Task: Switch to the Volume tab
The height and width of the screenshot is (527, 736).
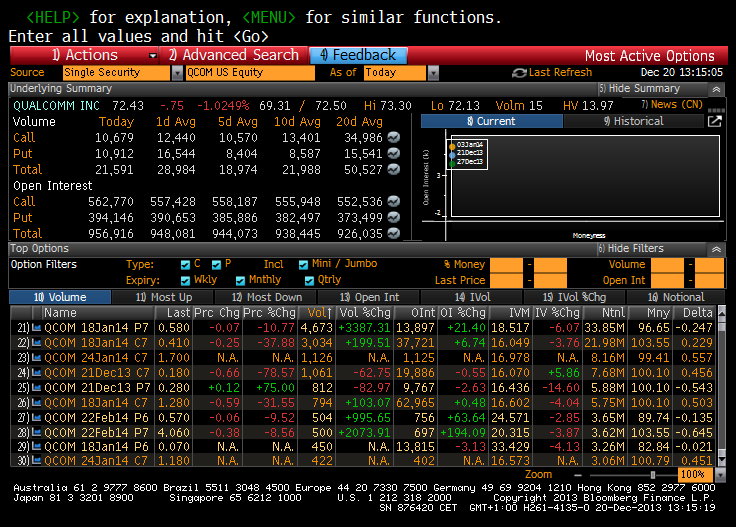Action: [60, 297]
